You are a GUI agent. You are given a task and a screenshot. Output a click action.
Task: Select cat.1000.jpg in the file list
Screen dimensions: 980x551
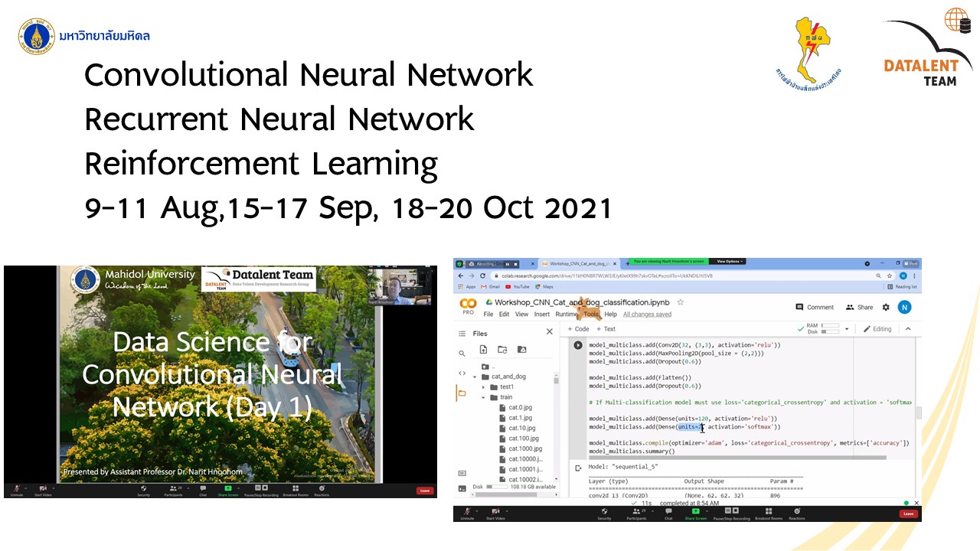(525, 448)
